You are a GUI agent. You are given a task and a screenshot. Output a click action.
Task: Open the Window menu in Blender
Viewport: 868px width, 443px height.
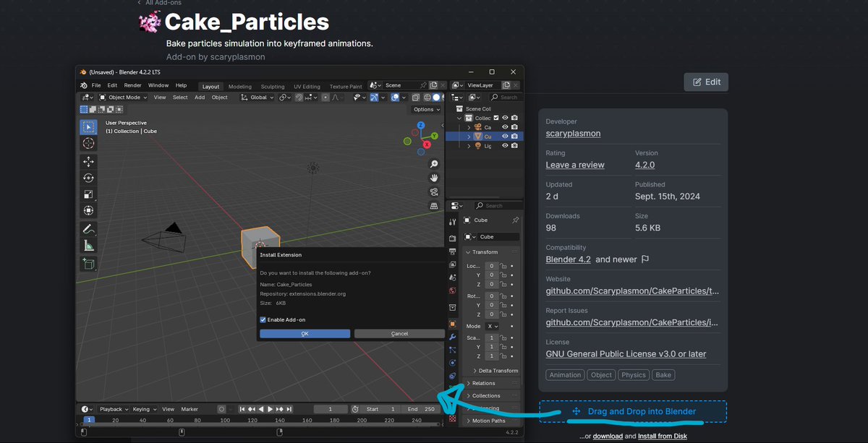pos(158,85)
